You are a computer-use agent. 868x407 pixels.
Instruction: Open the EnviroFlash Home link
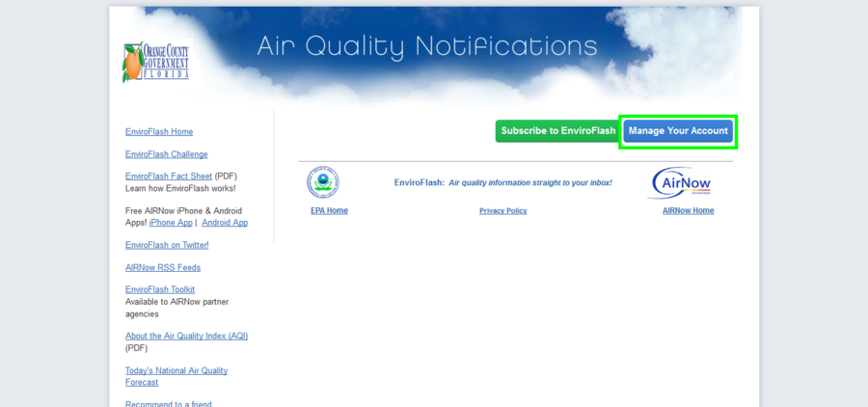coord(159,132)
